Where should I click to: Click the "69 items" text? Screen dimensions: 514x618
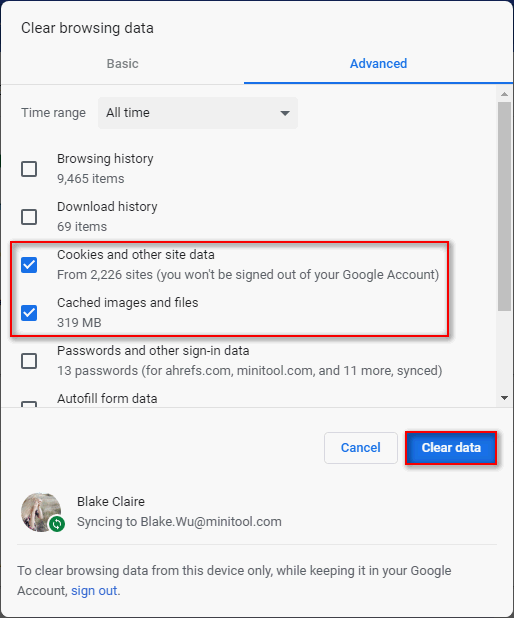[82, 227]
